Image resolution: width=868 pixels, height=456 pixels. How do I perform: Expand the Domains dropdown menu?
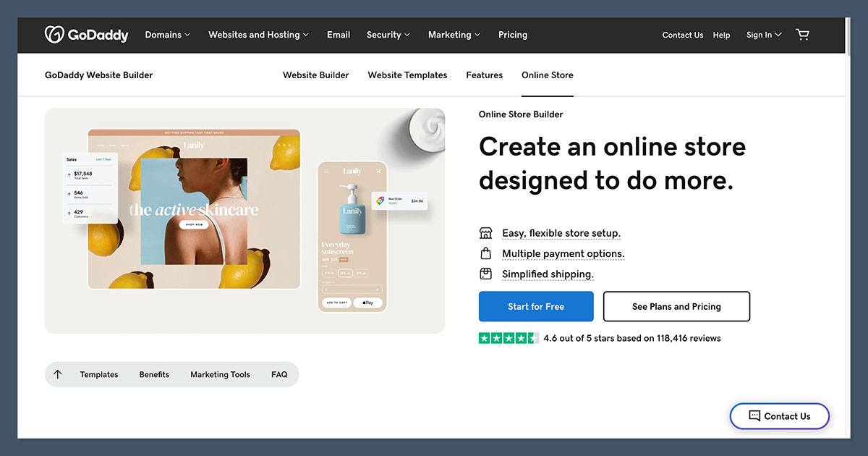(167, 35)
